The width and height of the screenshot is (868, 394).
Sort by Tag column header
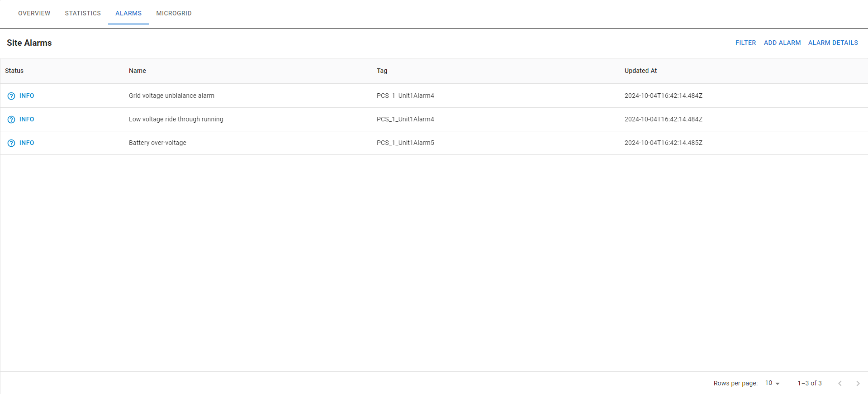382,71
